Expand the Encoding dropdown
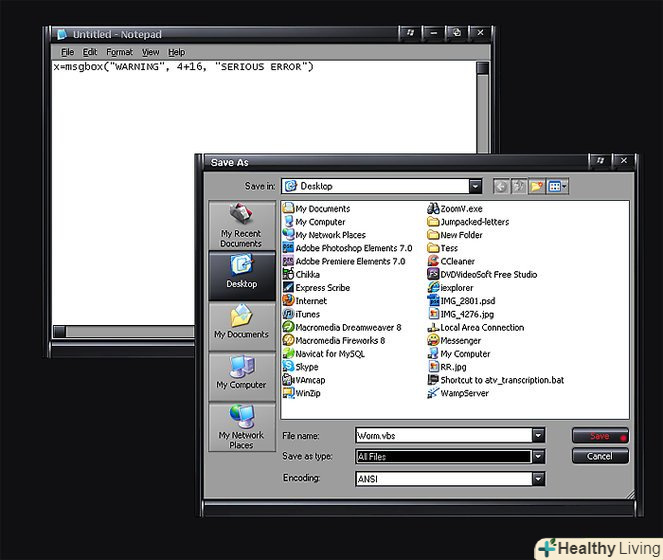This screenshot has width=663, height=560. [538, 479]
